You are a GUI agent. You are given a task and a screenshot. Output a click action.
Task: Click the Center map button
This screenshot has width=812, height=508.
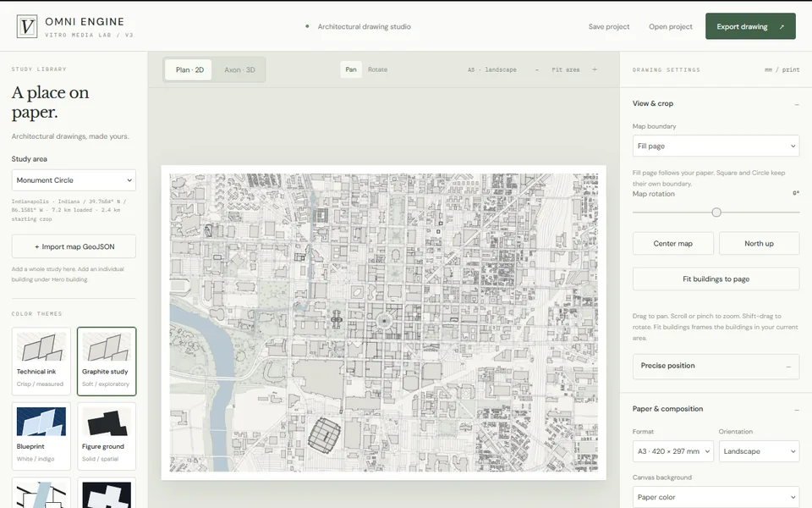672,244
